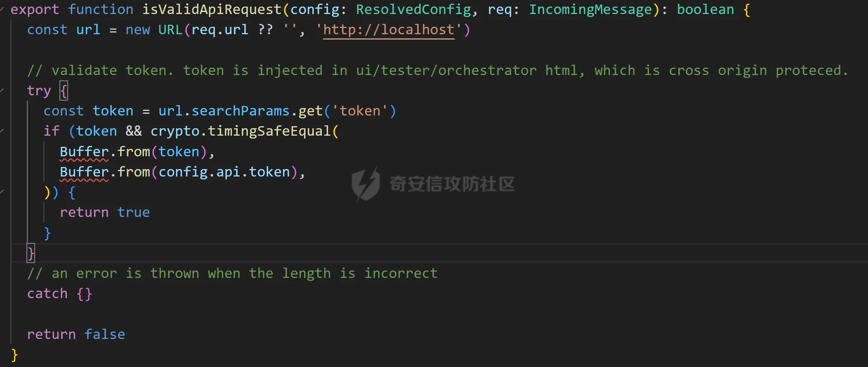Click the searchParams property
This screenshot has width=868, height=367.
click(x=241, y=111)
